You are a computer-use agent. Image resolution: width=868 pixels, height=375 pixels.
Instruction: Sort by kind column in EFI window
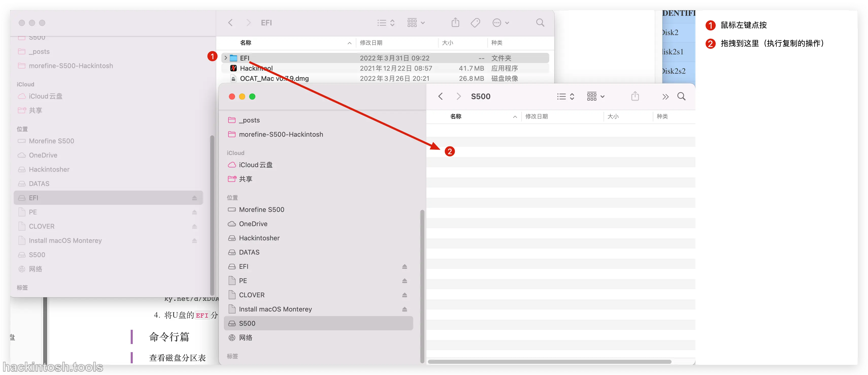497,43
